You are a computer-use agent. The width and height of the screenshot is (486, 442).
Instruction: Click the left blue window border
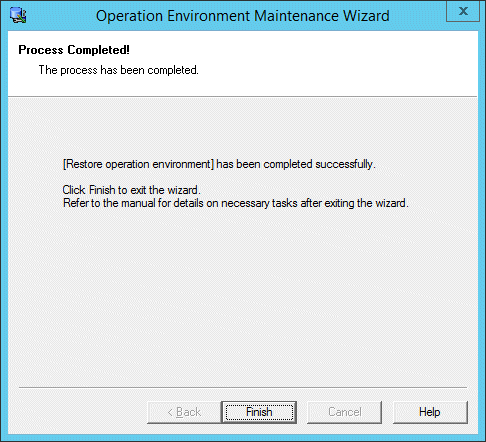4,233
